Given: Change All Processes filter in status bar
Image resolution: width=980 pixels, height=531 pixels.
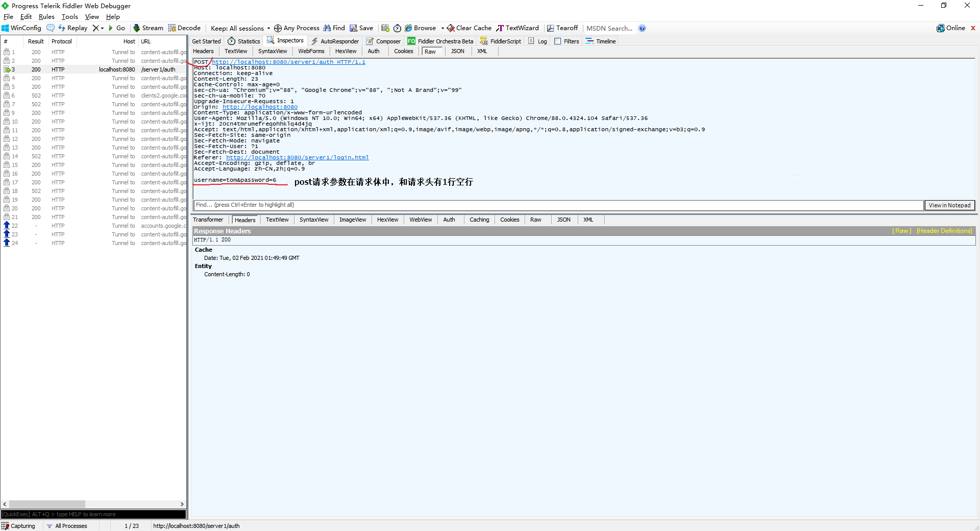Looking at the screenshot, I should coord(67,526).
